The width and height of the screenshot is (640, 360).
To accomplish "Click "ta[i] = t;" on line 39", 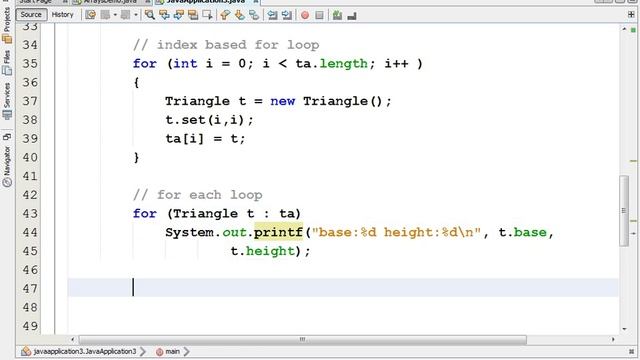I will coord(205,139).
